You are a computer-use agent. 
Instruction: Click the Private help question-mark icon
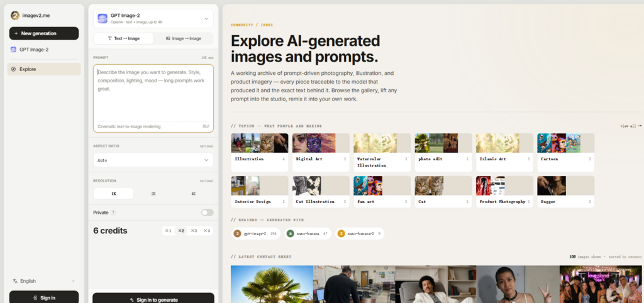[x=113, y=212]
